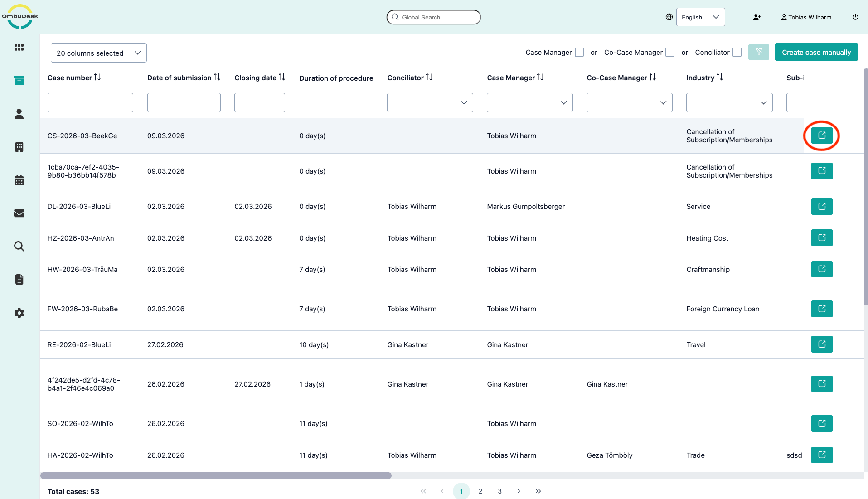Open the envelope messages icon in sidebar
Screen dimensions: 868x499
click(x=19, y=213)
